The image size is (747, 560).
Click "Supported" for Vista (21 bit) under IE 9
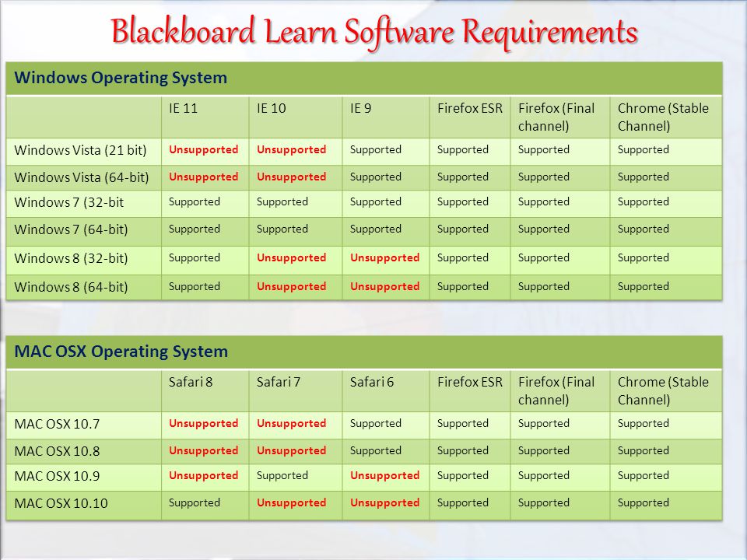pos(375,150)
